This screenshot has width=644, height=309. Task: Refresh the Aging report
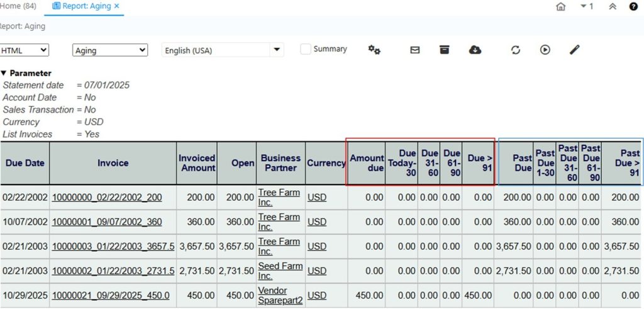click(516, 50)
